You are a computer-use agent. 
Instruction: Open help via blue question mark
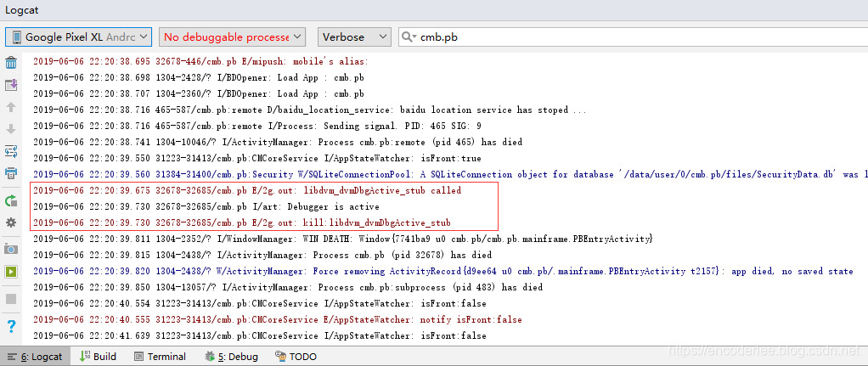coord(10,325)
